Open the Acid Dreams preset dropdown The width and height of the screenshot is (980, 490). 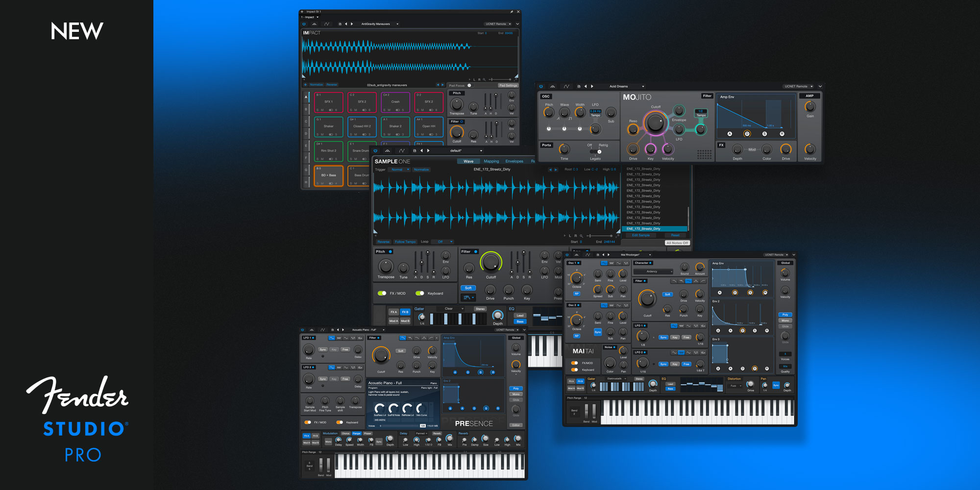[643, 86]
